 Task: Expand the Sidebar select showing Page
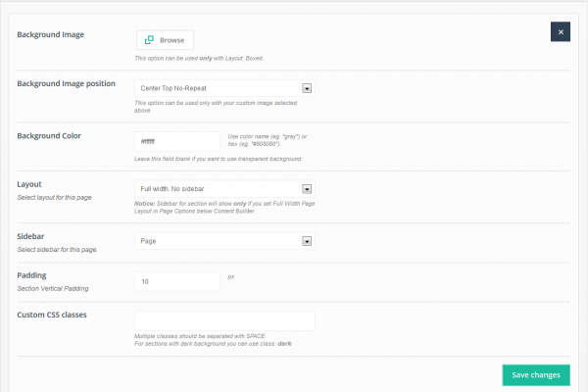(x=224, y=241)
